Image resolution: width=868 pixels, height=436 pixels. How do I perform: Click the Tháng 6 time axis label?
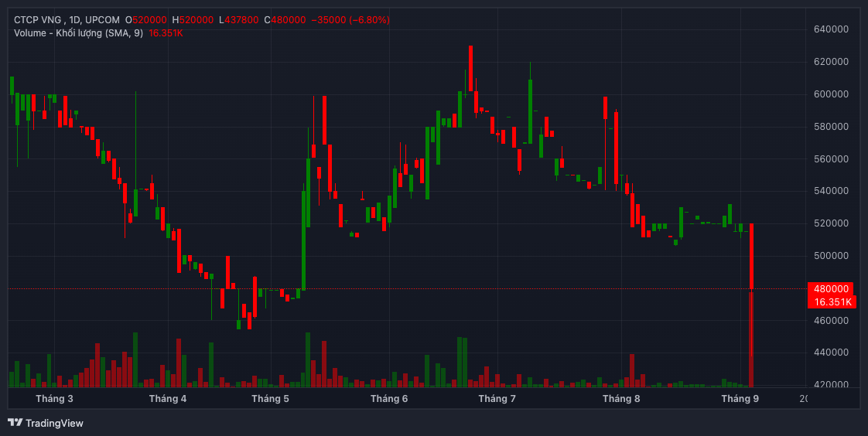[x=389, y=399]
